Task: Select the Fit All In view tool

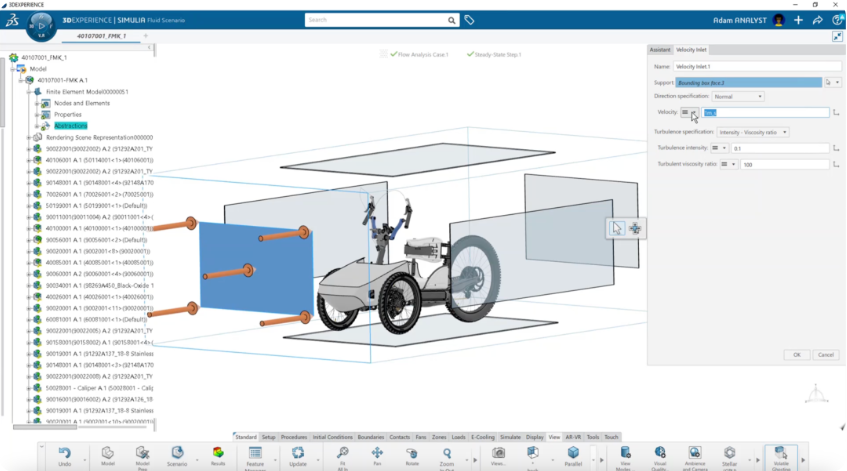Action: [342, 453]
